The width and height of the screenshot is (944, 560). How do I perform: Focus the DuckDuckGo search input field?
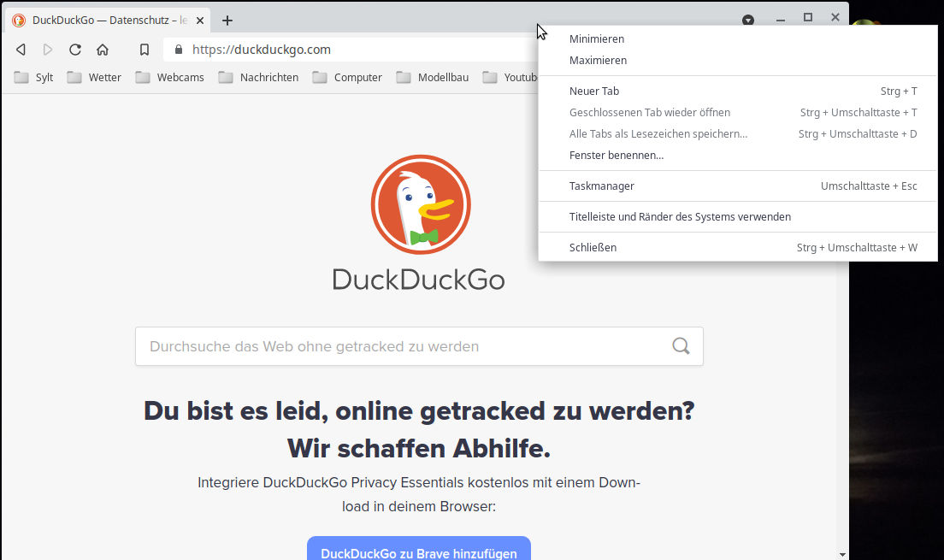419,346
